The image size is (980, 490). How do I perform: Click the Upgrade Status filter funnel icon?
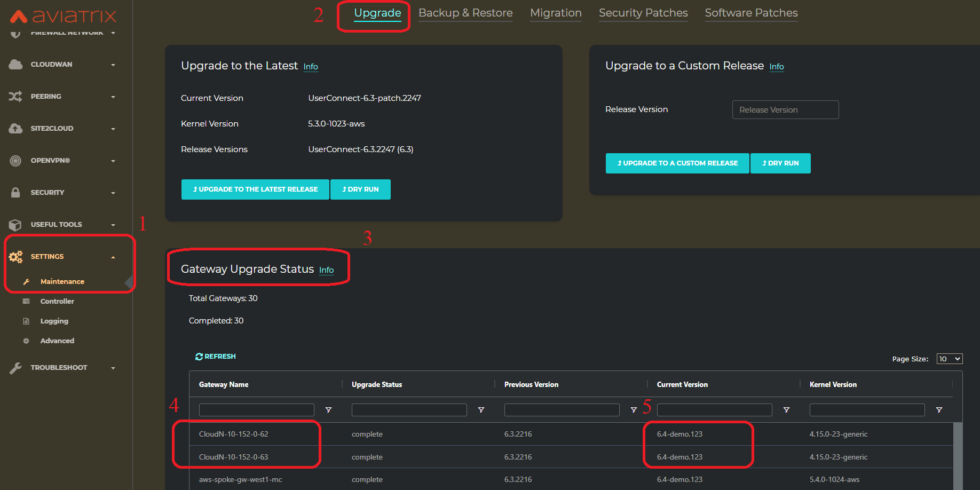pyautogui.click(x=481, y=410)
